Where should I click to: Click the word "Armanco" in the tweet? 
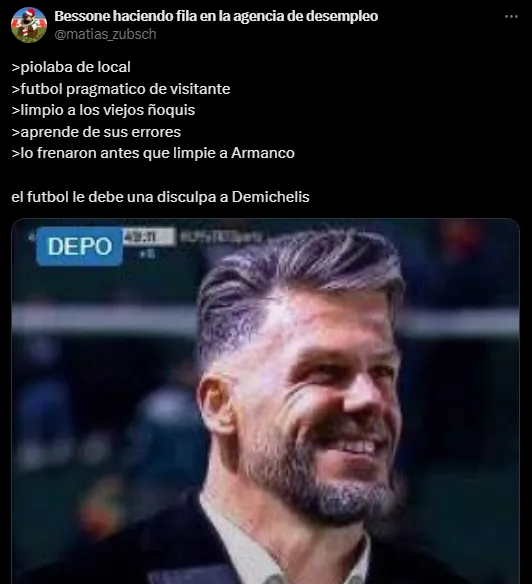pyautogui.click(x=263, y=153)
